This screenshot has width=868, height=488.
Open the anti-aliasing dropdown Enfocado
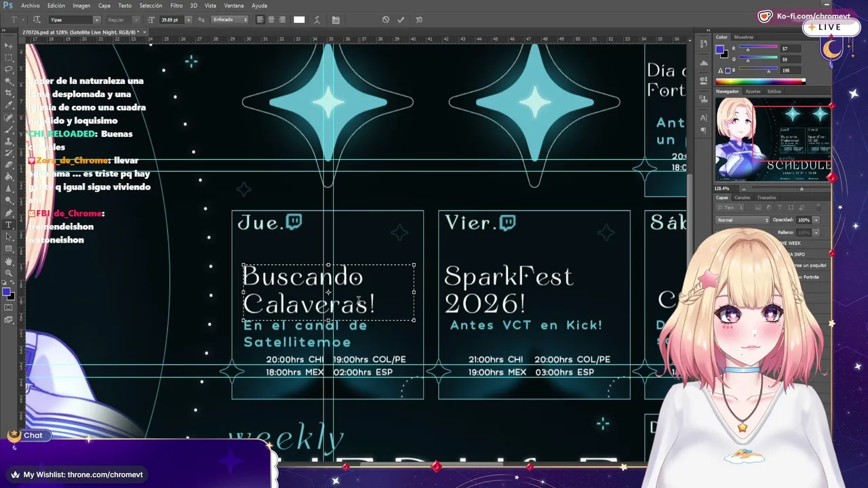(x=231, y=20)
